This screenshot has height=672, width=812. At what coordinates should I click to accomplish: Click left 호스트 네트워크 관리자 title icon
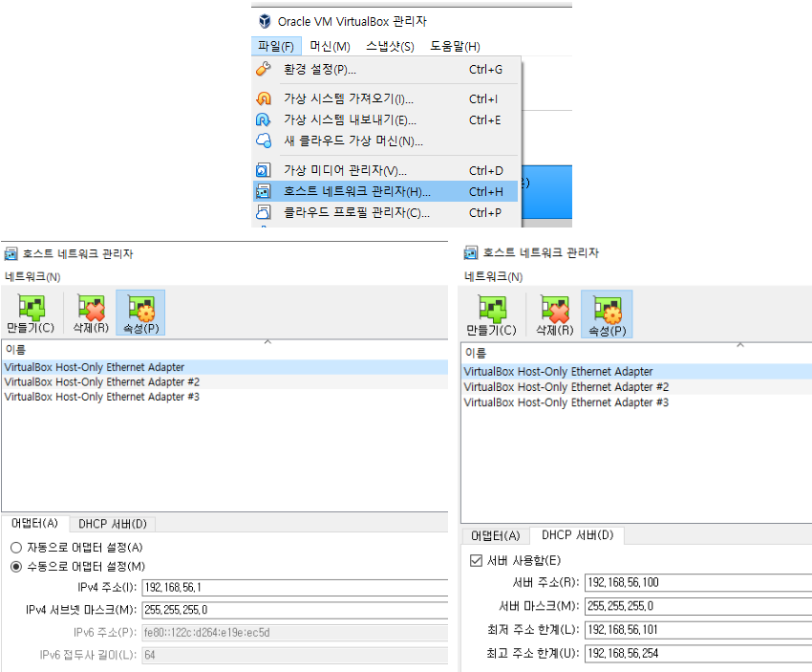click(11, 254)
